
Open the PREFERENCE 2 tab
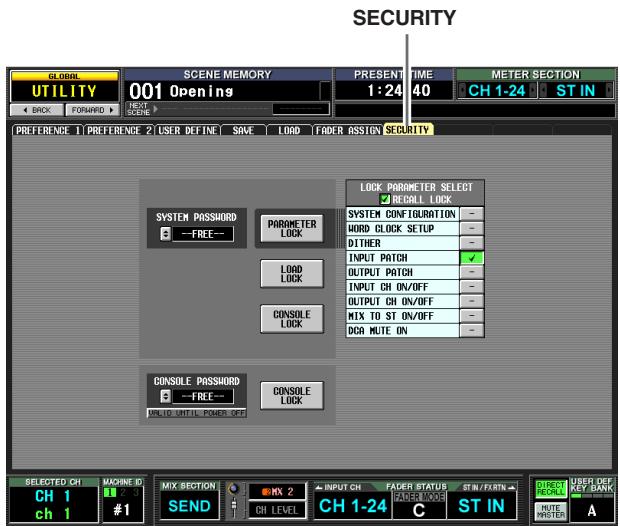pyautogui.click(x=119, y=131)
